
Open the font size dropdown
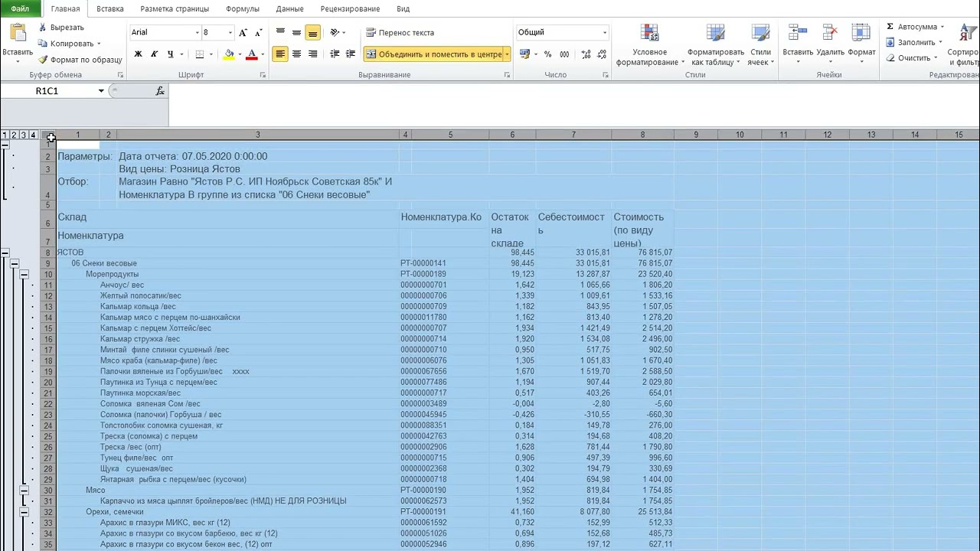(230, 32)
